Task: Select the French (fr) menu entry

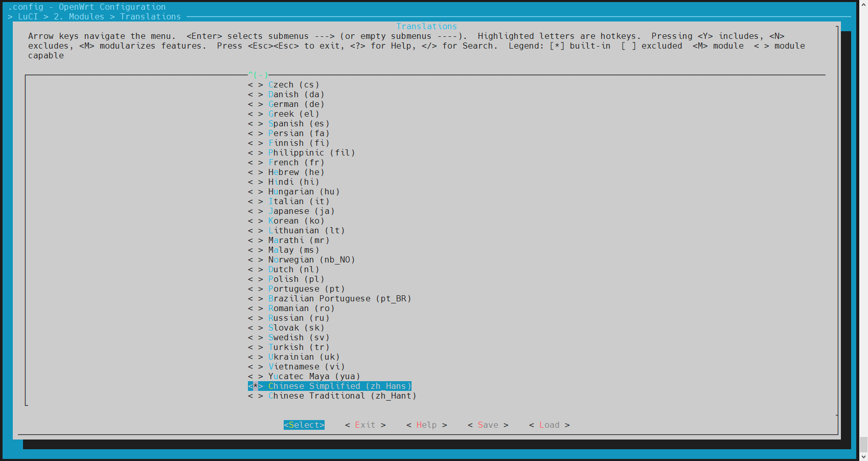Action: (296, 163)
